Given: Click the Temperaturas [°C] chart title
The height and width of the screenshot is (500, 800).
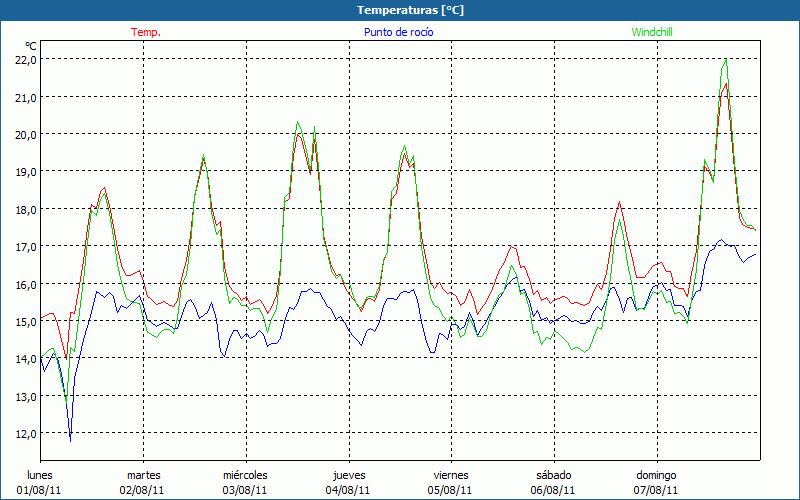Looking at the screenshot, I should pos(410,10).
